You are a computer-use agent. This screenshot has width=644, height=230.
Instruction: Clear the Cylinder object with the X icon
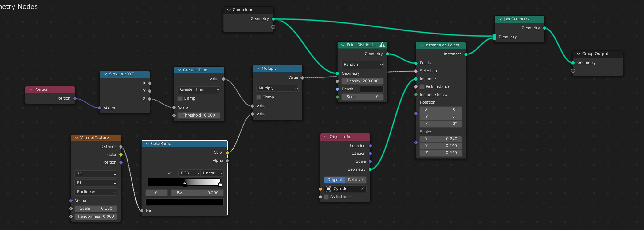tap(363, 189)
